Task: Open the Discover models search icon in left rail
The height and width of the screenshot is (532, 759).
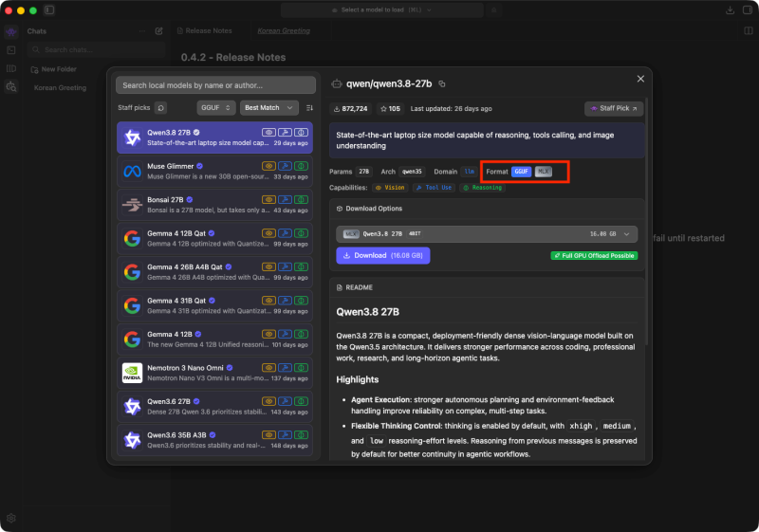Action: (11, 87)
